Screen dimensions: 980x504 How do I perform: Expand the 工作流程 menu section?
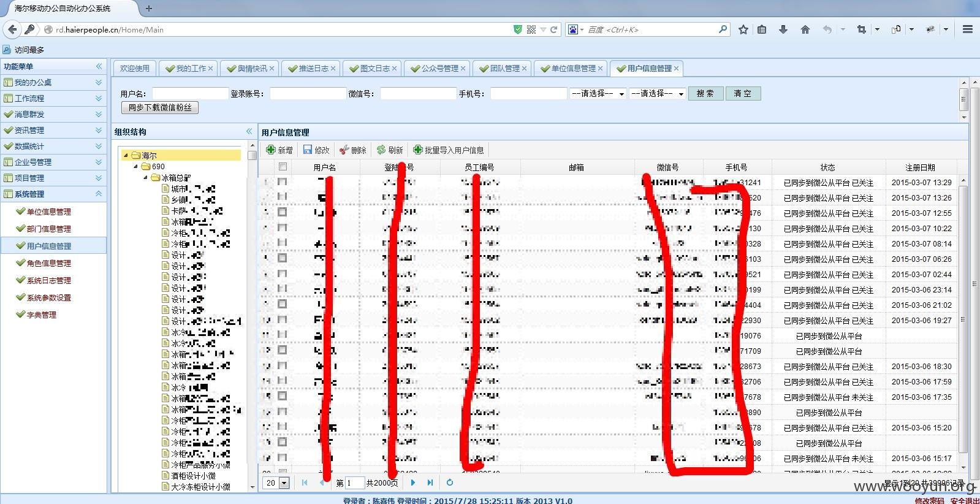[x=99, y=98]
